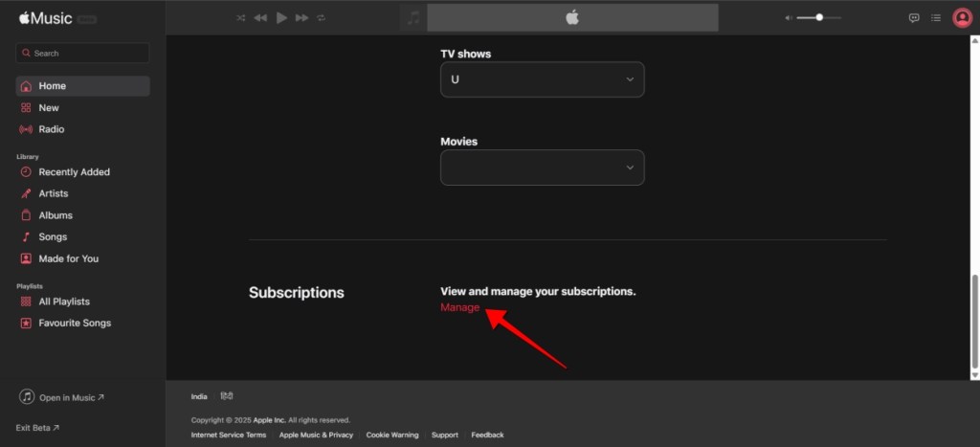Expand the TV shows rating dropdown
Image resolution: width=980 pixels, height=447 pixels.
[x=542, y=79]
